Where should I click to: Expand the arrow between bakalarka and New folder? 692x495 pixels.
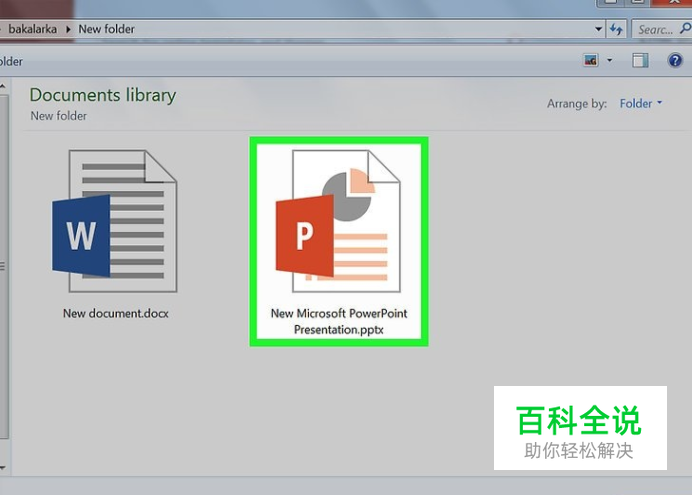[x=68, y=30]
